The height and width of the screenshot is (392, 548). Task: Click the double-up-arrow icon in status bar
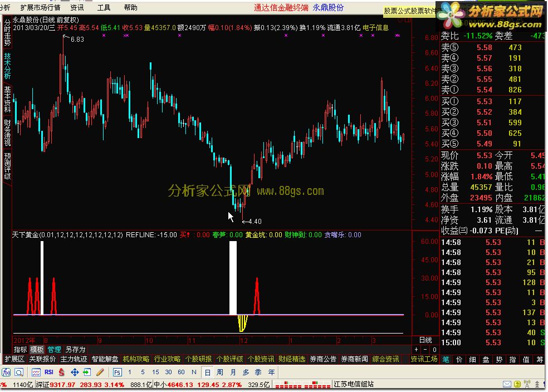click(537, 384)
